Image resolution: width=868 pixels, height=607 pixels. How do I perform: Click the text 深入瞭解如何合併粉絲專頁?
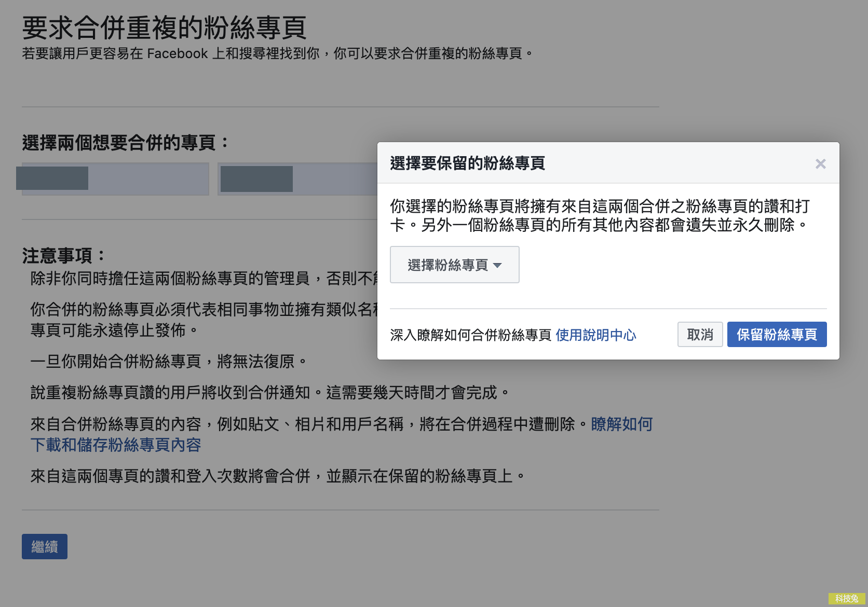pos(470,335)
